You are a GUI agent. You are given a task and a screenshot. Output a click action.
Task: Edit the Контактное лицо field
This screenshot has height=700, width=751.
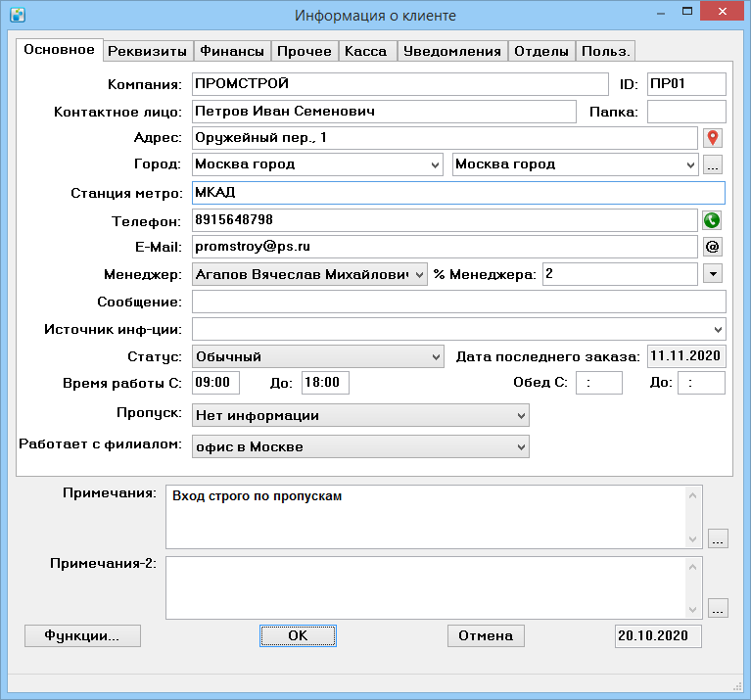pos(384,112)
